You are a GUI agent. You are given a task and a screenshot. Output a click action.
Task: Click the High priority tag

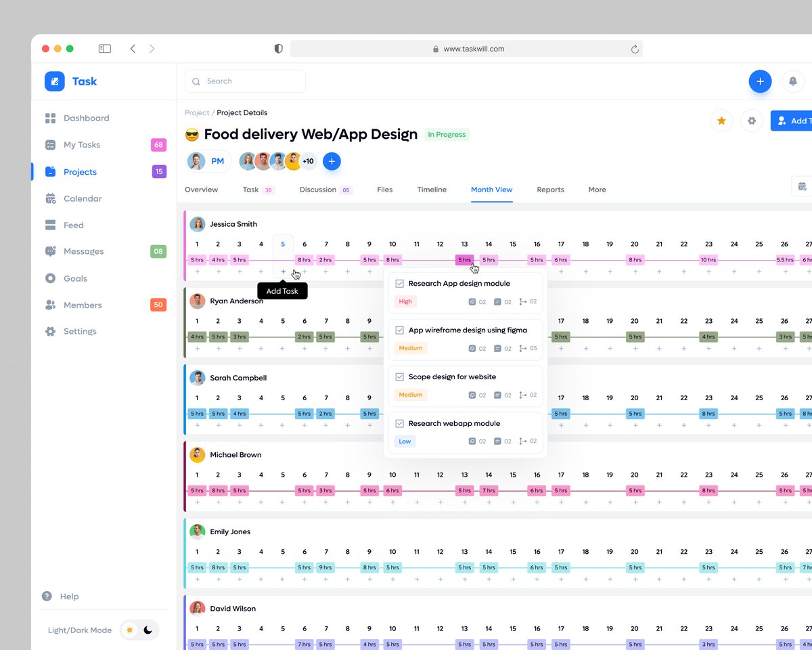(x=405, y=302)
